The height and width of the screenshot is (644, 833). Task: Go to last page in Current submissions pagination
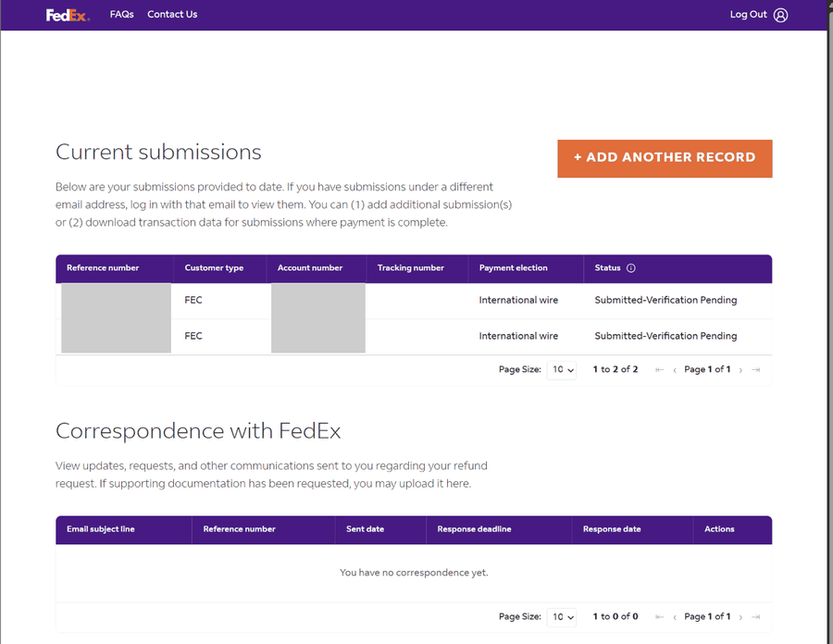(756, 370)
